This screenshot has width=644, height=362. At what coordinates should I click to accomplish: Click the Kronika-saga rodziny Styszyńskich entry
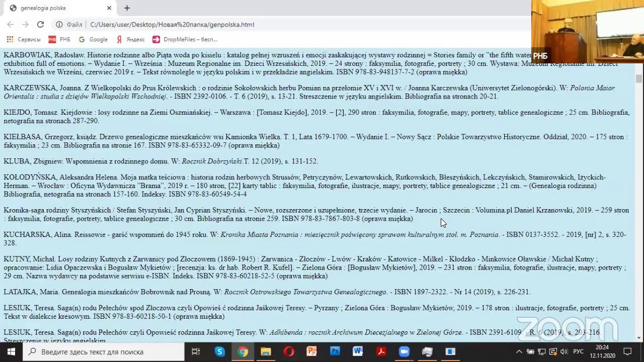[x=316, y=214]
